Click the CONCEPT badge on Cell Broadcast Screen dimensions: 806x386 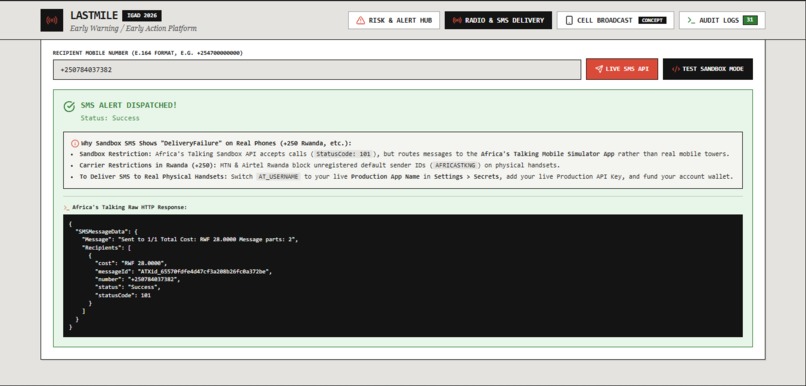pyautogui.click(x=652, y=21)
